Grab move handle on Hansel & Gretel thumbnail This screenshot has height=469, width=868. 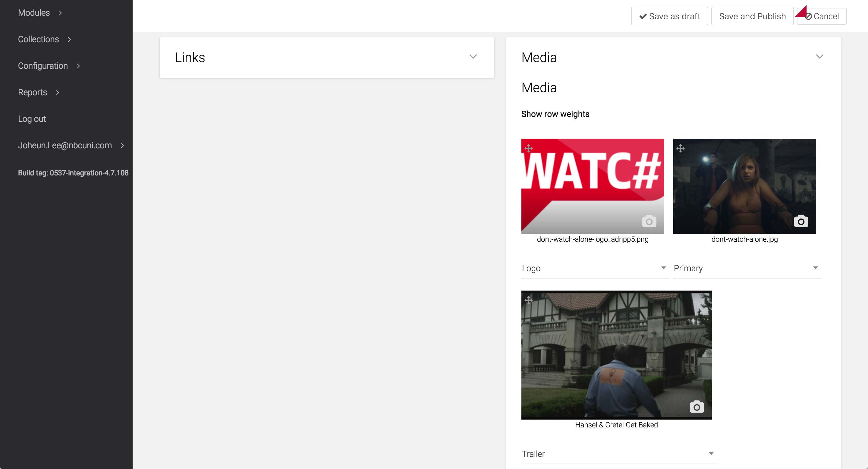click(x=528, y=300)
